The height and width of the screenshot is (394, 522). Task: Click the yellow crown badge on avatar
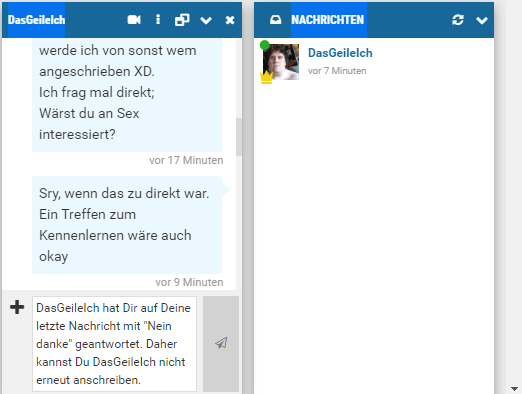[266, 78]
